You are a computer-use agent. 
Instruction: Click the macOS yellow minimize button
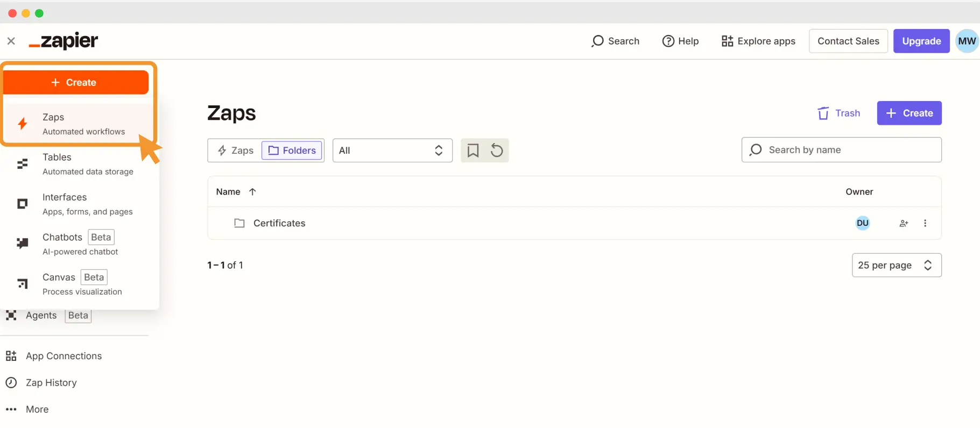pos(26,13)
